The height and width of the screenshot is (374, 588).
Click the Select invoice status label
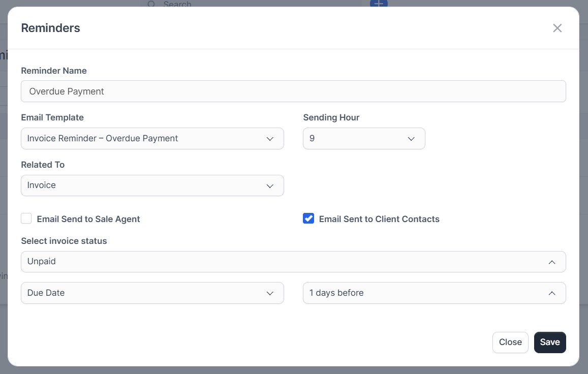[64, 241]
